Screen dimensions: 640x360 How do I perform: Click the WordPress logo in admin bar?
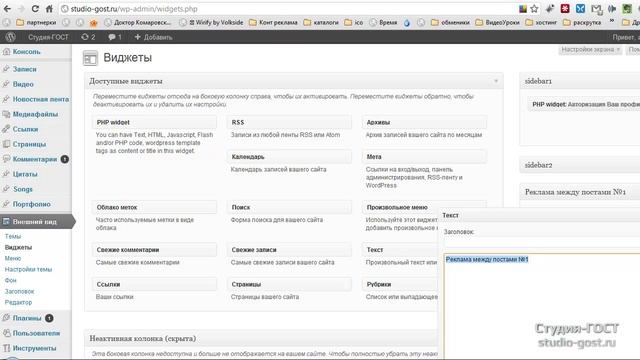(11, 37)
